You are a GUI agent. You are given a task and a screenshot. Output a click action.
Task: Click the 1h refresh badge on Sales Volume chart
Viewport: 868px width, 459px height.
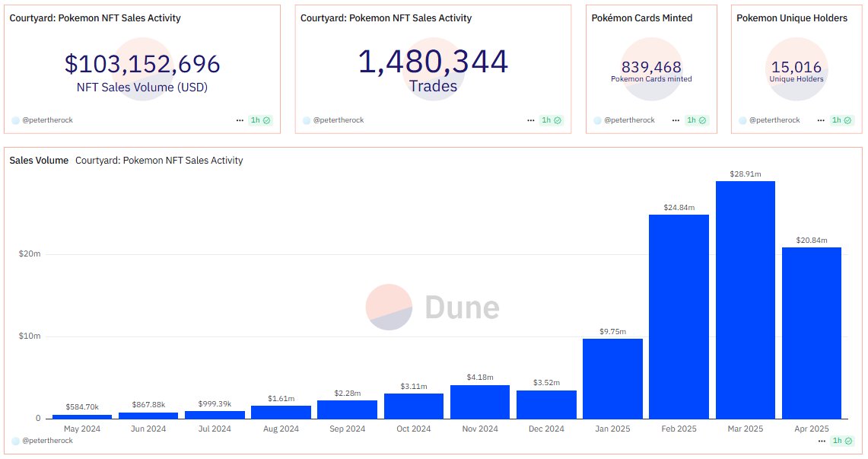pyautogui.click(x=842, y=441)
